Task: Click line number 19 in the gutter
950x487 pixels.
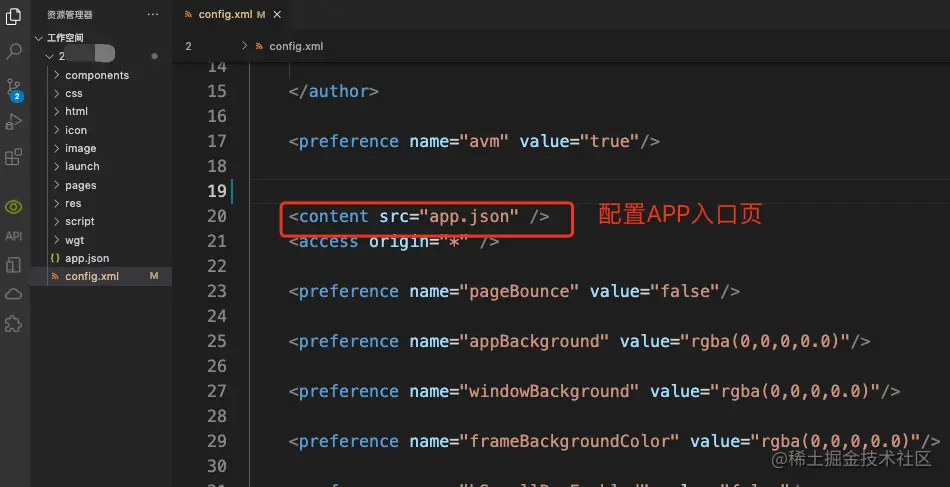Action: pos(217,191)
